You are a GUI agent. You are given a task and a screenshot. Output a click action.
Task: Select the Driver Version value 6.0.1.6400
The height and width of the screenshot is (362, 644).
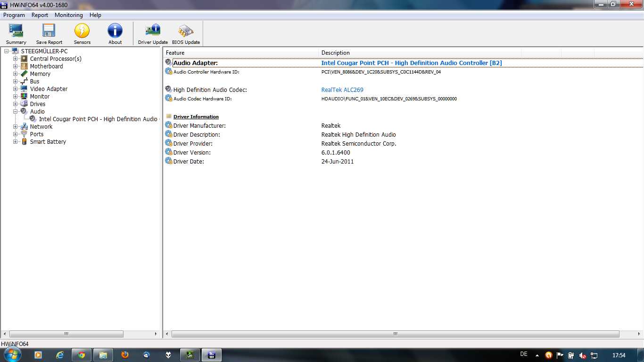336,152
